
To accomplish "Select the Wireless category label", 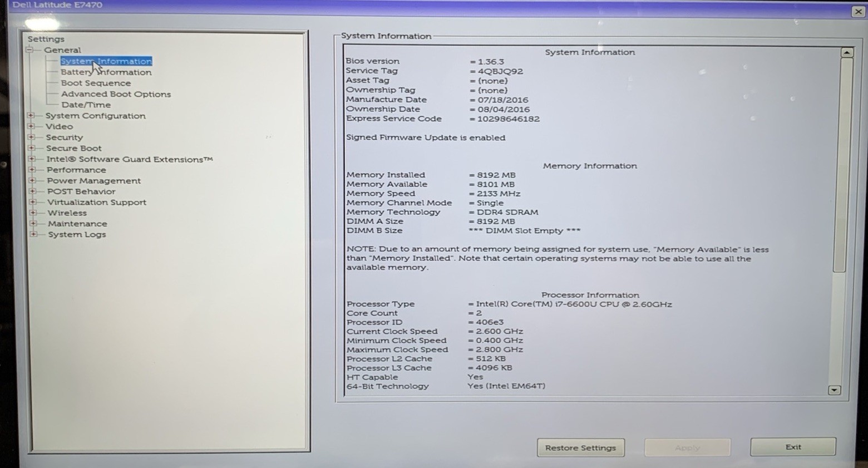I will 67,213.
